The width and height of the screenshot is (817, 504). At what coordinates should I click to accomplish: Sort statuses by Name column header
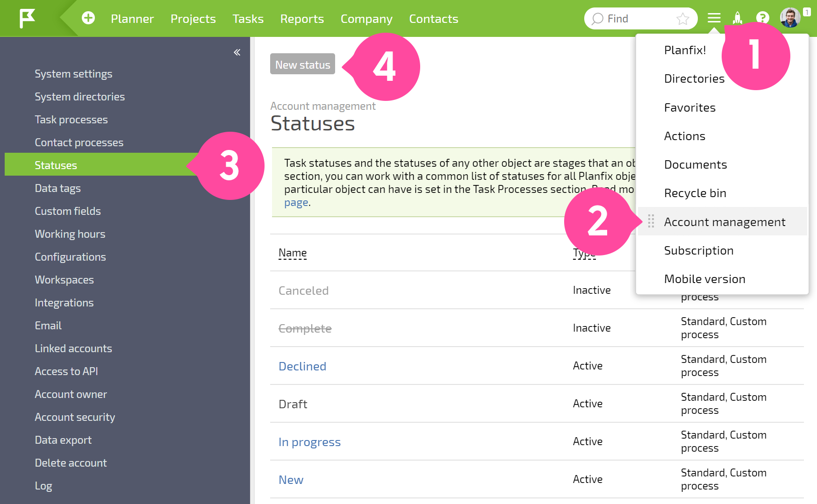(293, 253)
